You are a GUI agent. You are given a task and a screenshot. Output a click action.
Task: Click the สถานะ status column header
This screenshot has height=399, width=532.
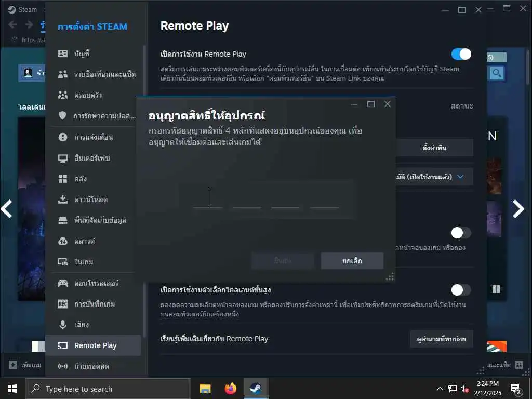point(461,106)
